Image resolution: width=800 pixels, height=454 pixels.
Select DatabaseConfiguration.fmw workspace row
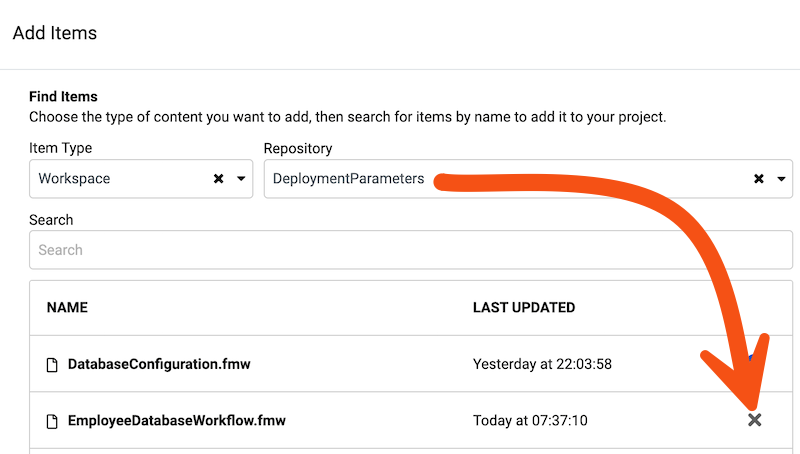click(411, 364)
